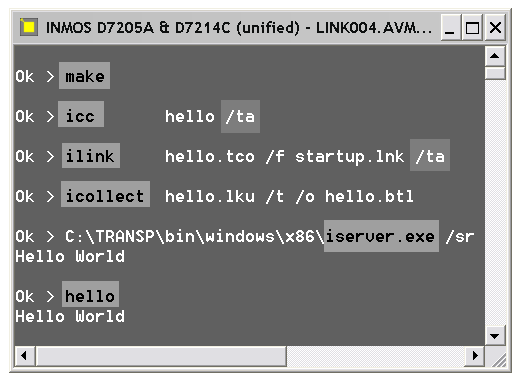Click the horizontal scrollbar thumb

coord(161,356)
